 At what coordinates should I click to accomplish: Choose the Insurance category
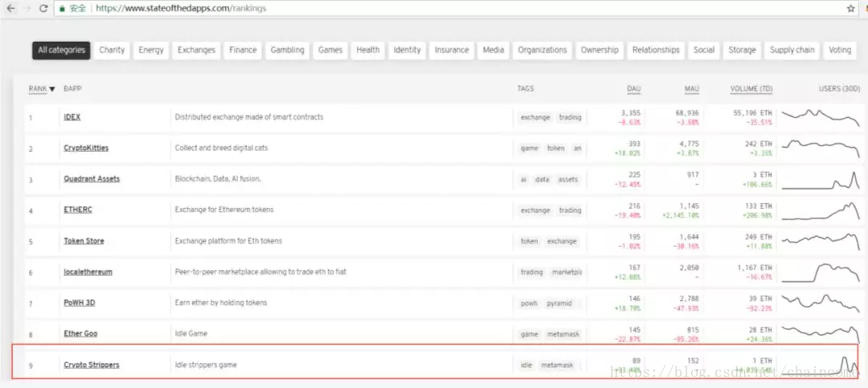[452, 50]
